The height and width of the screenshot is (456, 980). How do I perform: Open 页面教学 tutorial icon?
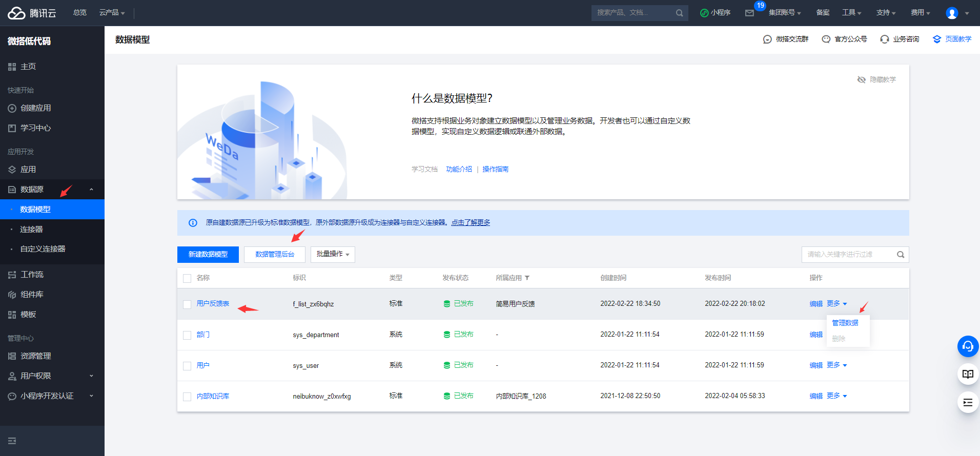(937, 39)
